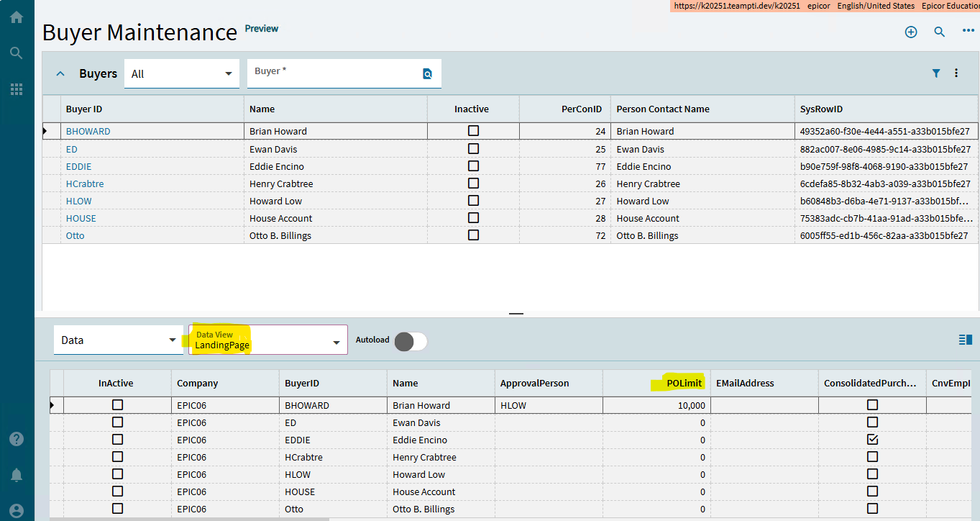980x521 pixels.
Task: Click the Preview label beside the title
Action: point(262,29)
